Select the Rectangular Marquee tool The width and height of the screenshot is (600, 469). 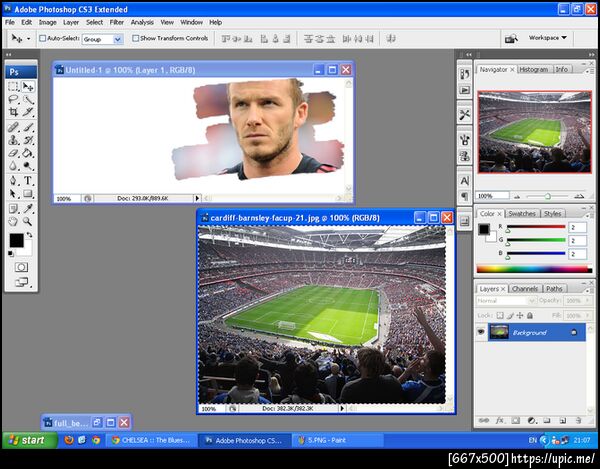coord(14,87)
